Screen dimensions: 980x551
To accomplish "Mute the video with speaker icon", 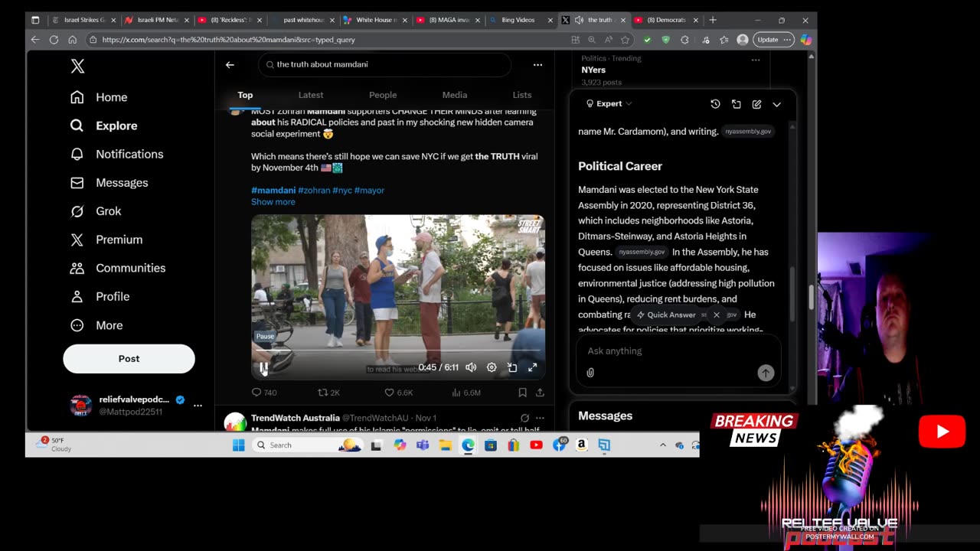I will (x=471, y=367).
